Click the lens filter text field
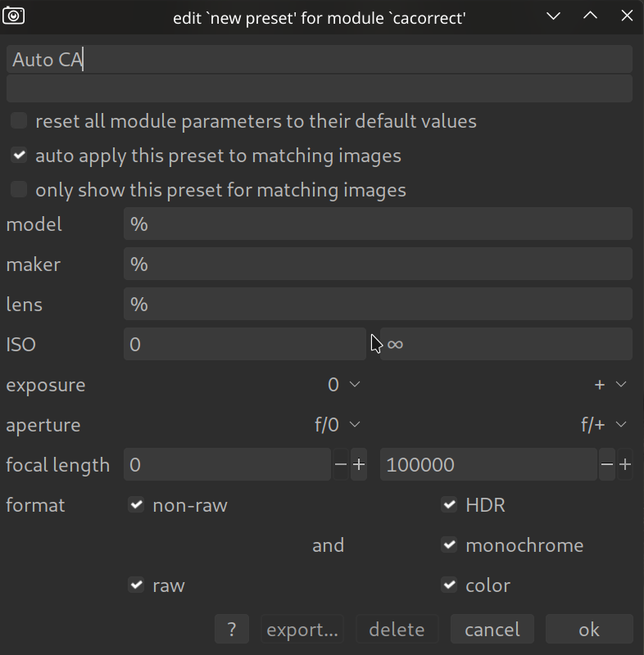 click(x=377, y=305)
